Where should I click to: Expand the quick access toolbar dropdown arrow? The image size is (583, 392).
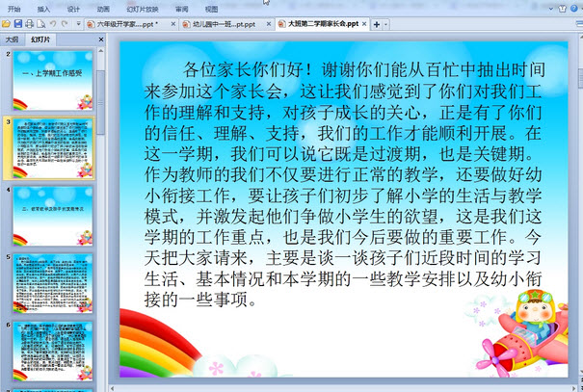78,24
